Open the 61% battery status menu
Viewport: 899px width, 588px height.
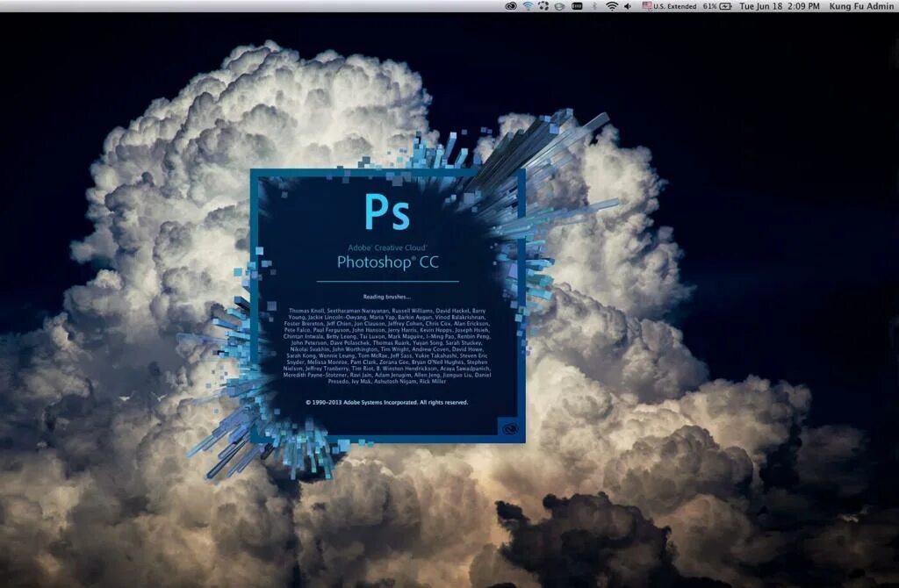(717, 6)
